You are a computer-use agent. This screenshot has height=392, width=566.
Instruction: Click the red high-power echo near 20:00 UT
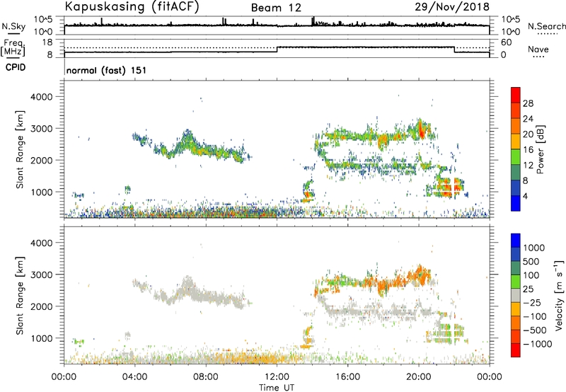(422, 130)
